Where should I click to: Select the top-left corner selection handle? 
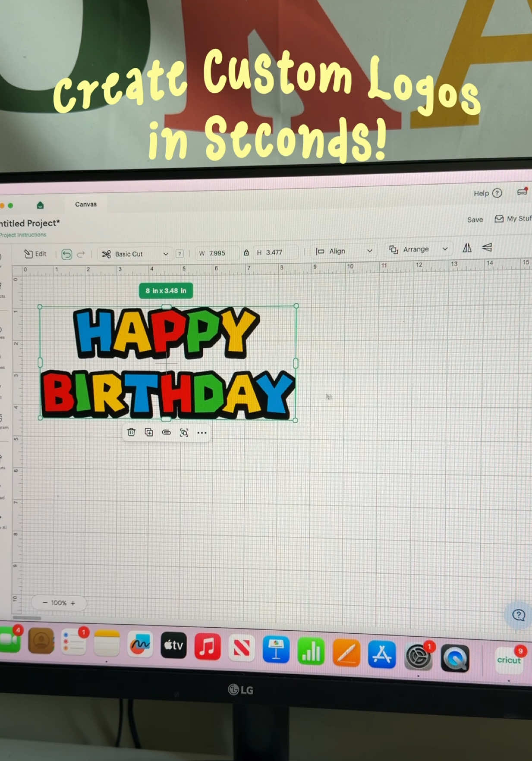tap(40, 307)
